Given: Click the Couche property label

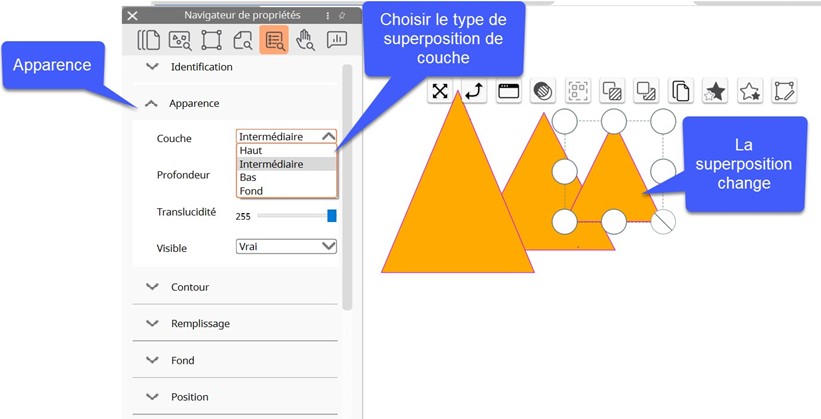Looking at the screenshot, I should click(174, 139).
